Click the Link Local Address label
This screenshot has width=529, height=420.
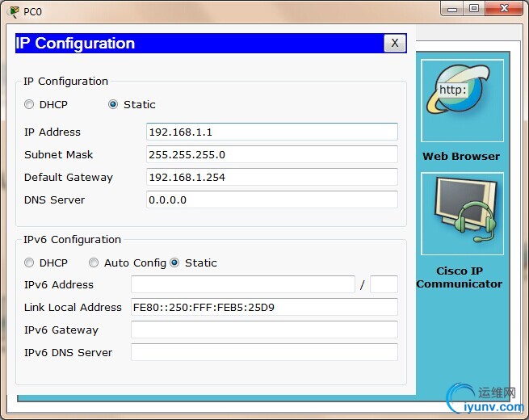coord(73,307)
